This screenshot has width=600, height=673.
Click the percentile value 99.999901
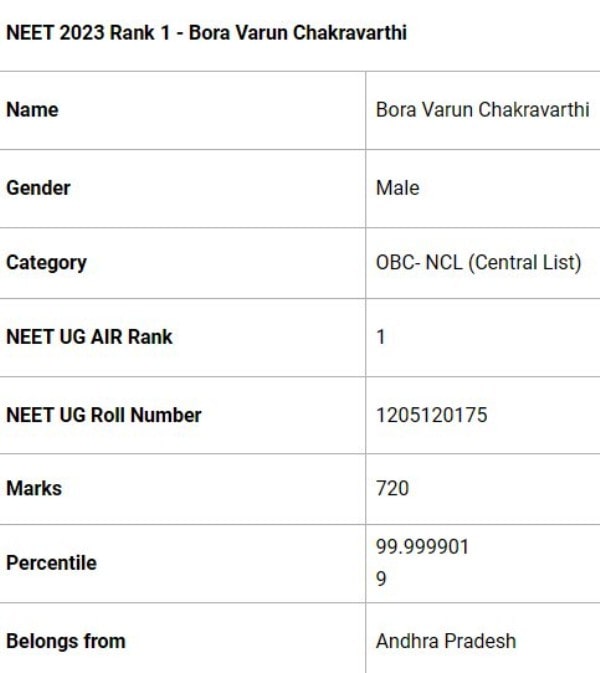tap(422, 547)
